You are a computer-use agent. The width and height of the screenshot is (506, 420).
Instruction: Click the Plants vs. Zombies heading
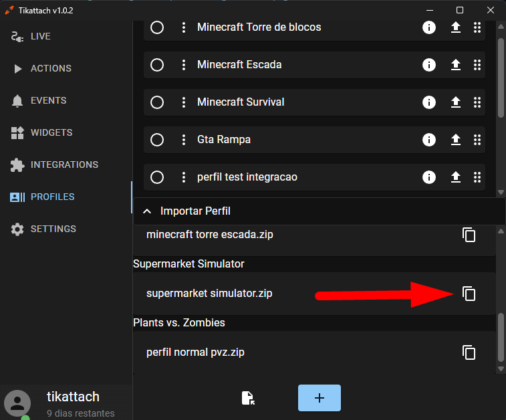click(179, 323)
